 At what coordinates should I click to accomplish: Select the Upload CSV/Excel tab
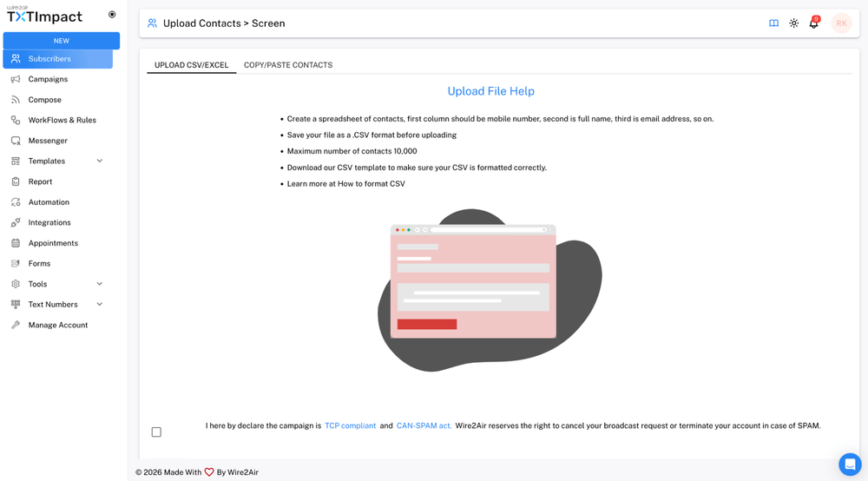[192, 65]
